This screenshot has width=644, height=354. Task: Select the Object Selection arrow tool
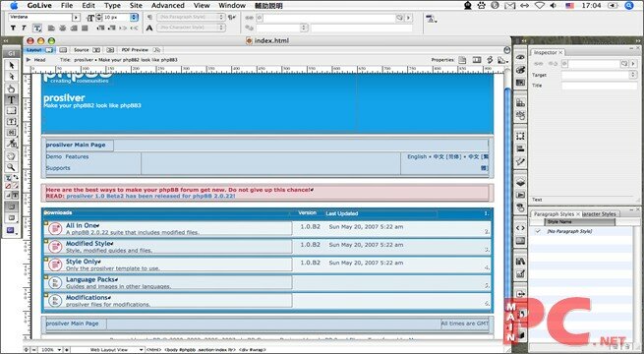pos(12,65)
